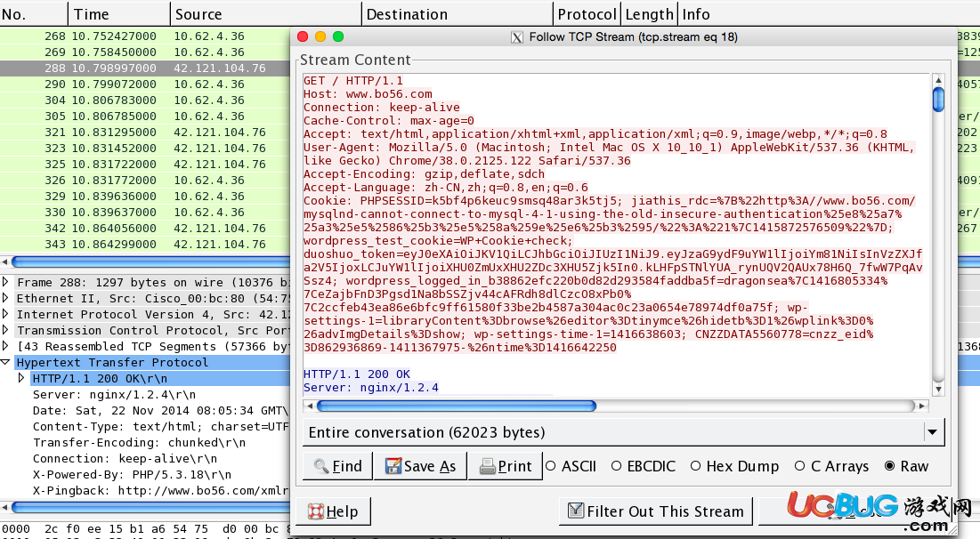Click the Server: nginx/1.2.4 detail row

coord(114,395)
